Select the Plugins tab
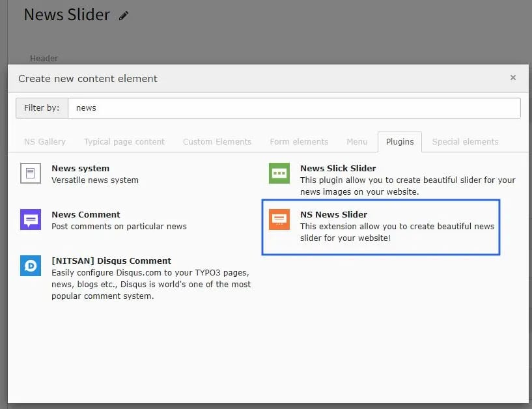The width and height of the screenshot is (532, 409). (x=400, y=141)
